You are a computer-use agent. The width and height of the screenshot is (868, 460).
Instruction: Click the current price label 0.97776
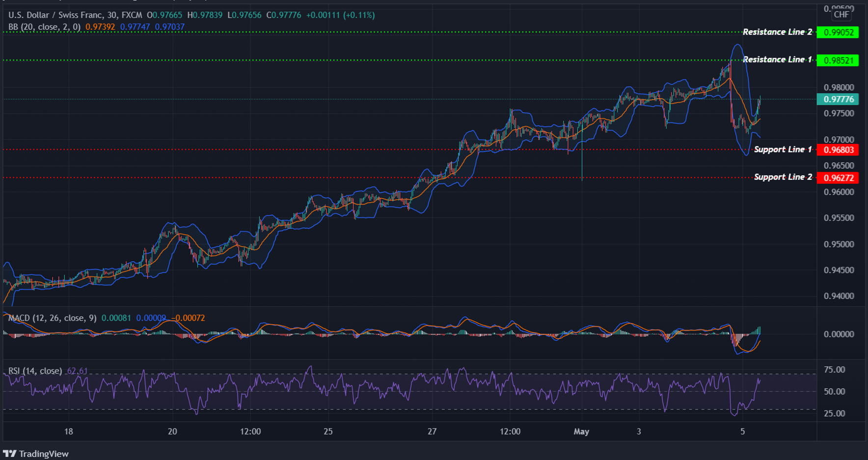(x=838, y=99)
